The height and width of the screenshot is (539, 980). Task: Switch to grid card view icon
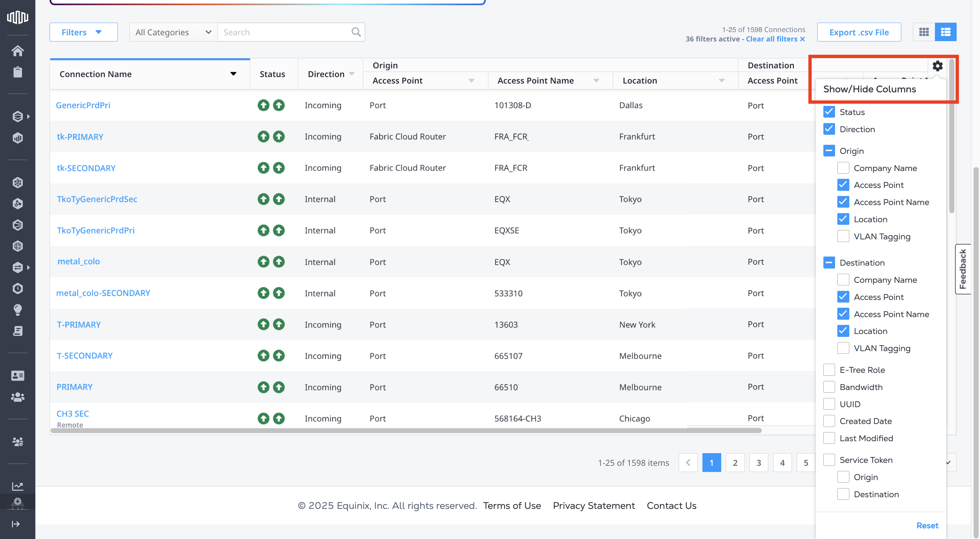click(x=924, y=32)
